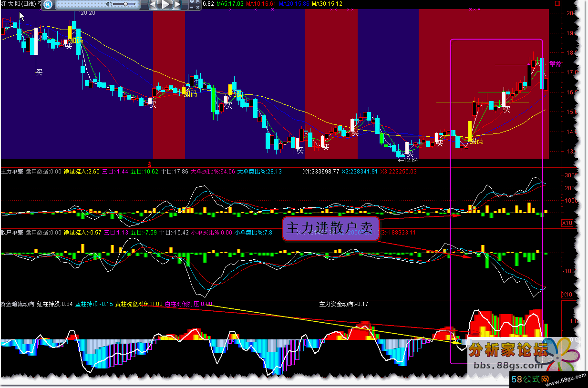Click the 蓝柱持币:-0.15 label
The width and height of the screenshot is (588, 388).
click(94, 304)
